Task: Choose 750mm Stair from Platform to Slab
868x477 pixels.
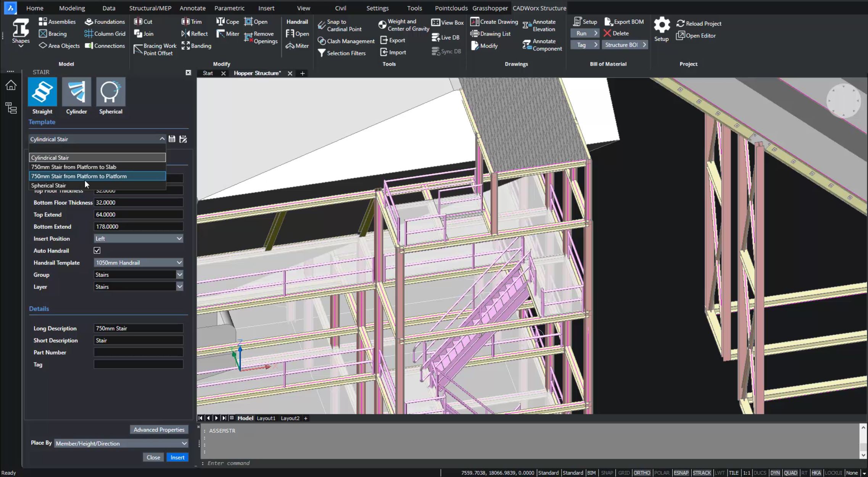Action: coord(74,167)
